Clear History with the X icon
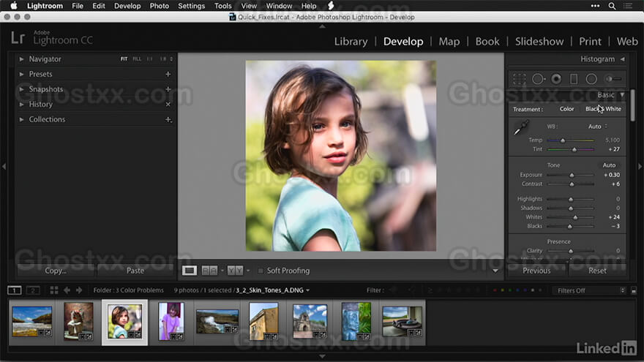The image size is (644, 362). click(x=168, y=105)
